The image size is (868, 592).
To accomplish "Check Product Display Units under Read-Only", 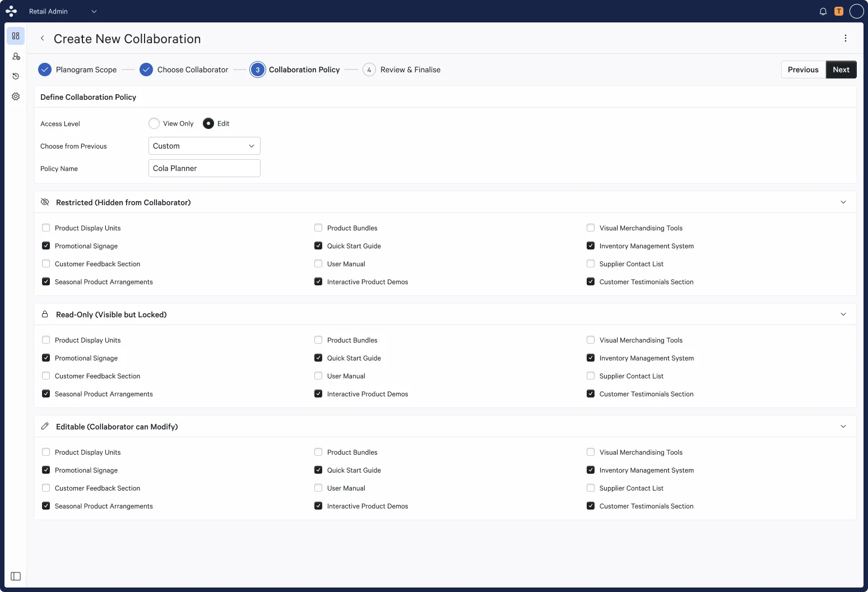I will pos(46,340).
